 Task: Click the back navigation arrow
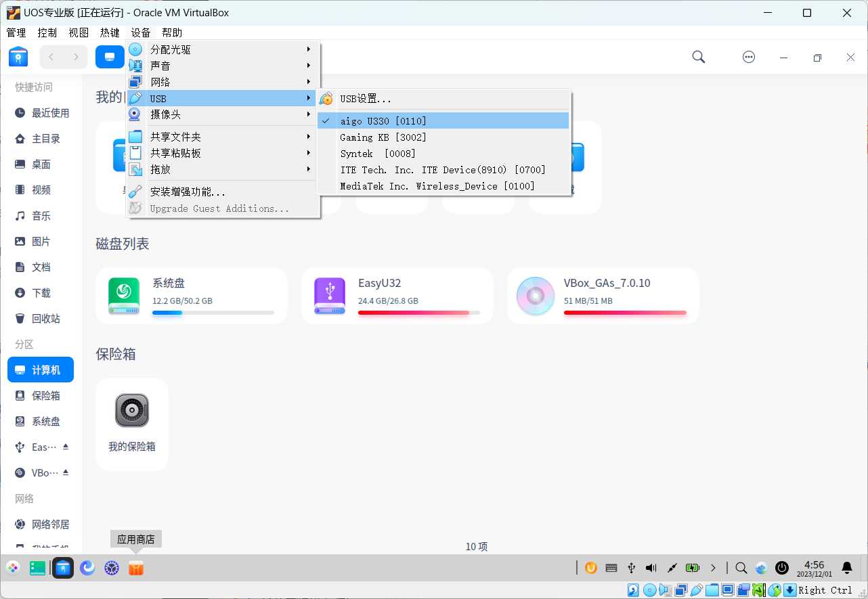click(x=51, y=57)
